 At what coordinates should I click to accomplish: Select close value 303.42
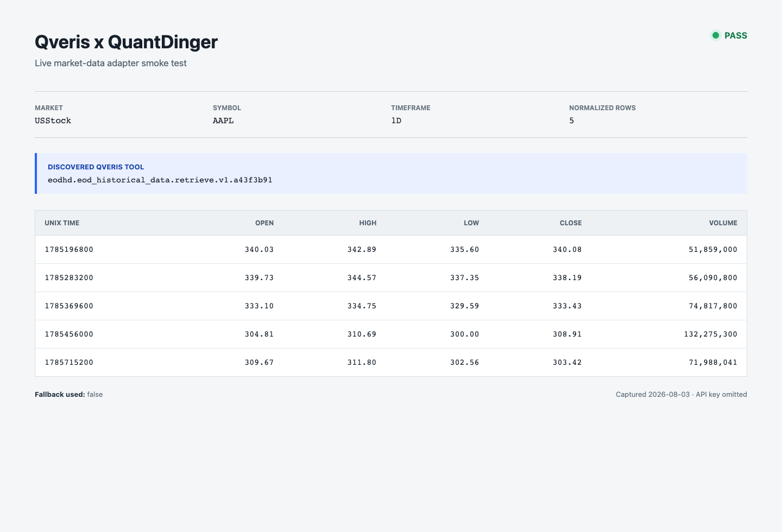[567, 363]
